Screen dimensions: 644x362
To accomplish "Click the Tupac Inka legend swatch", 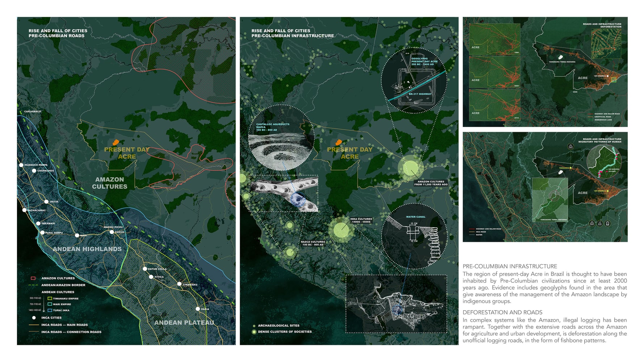I will click(x=50, y=310).
